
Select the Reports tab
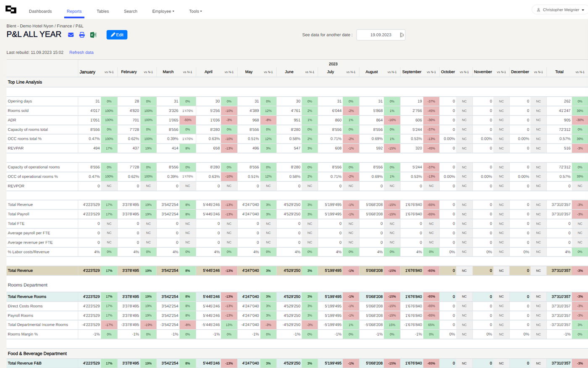coord(74,11)
